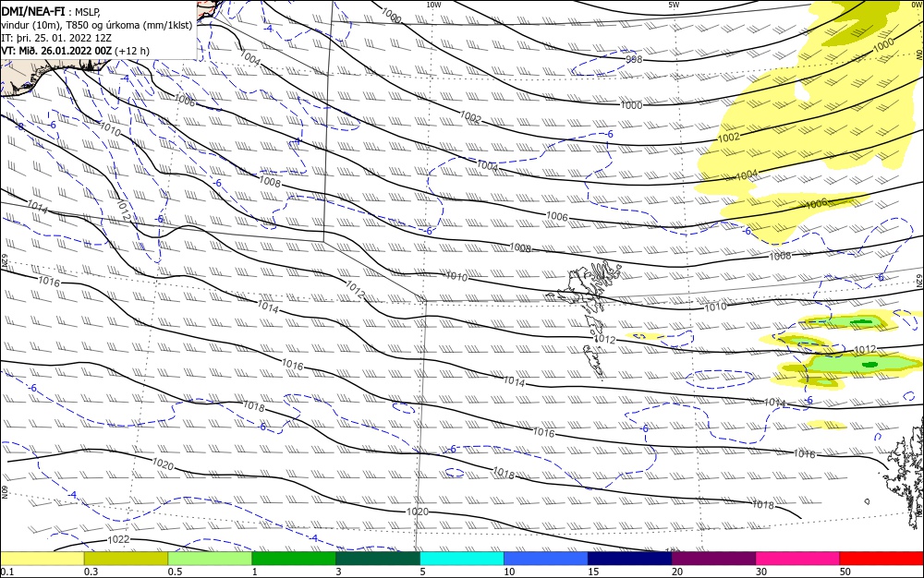Click the '1022' isobar label
This screenshot has height=578, width=924.
tap(118, 539)
